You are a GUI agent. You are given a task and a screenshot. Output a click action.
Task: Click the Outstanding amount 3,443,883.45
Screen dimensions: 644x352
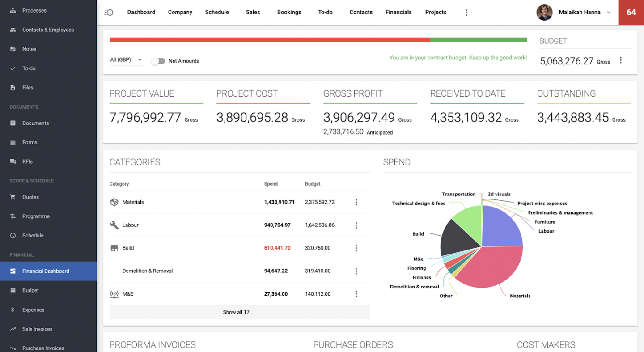click(573, 118)
